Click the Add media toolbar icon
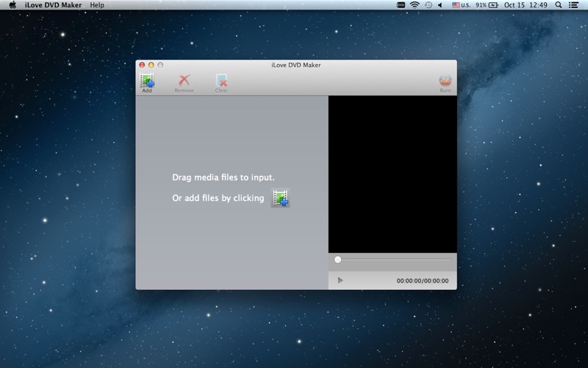Screen dimensions: 588x368 (x=147, y=80)
